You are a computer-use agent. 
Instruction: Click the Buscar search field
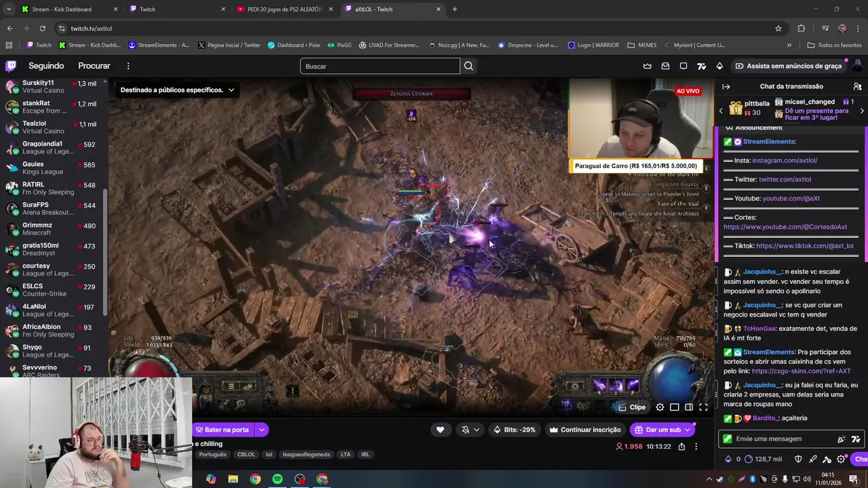click(x=380, y=66)
